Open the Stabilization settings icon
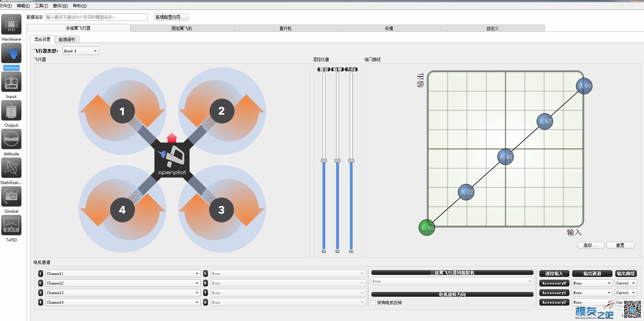The image size is (644, 321). 11,168
